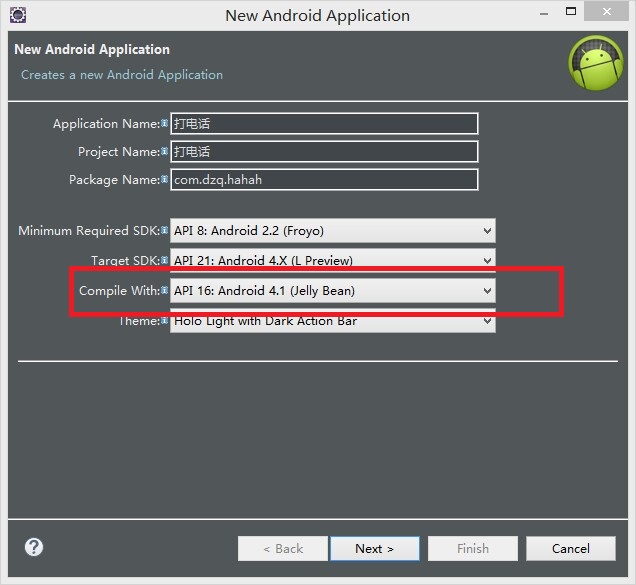The height and width of the screenshot is (585, 636).
Task: Click the 'Compile With:' label
Action: coord(120,290)
